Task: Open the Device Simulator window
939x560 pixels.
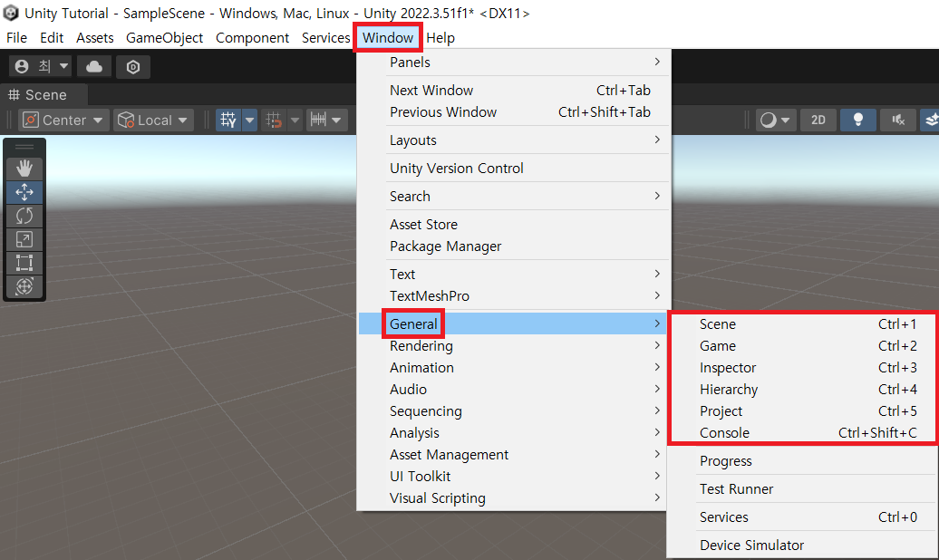Action: 803,546
